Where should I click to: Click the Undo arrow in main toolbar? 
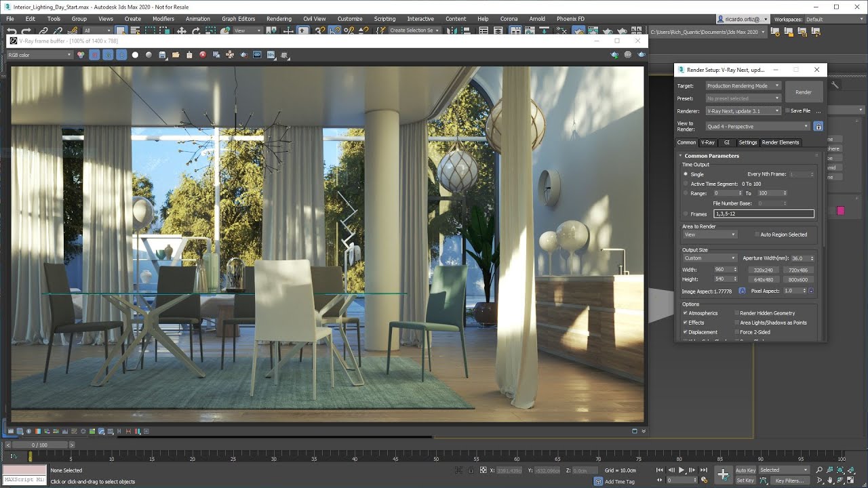[x=12, y=30]
